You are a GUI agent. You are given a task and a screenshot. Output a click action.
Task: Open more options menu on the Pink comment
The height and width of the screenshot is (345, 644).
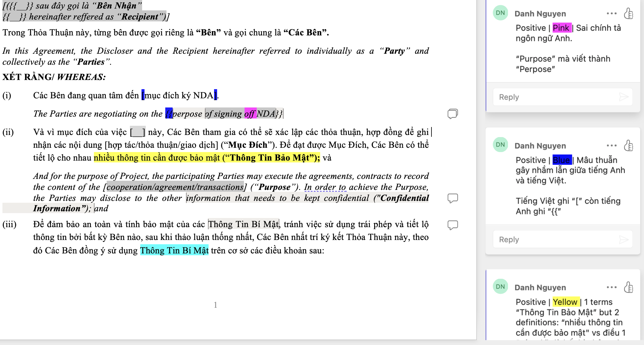(612, 13)
